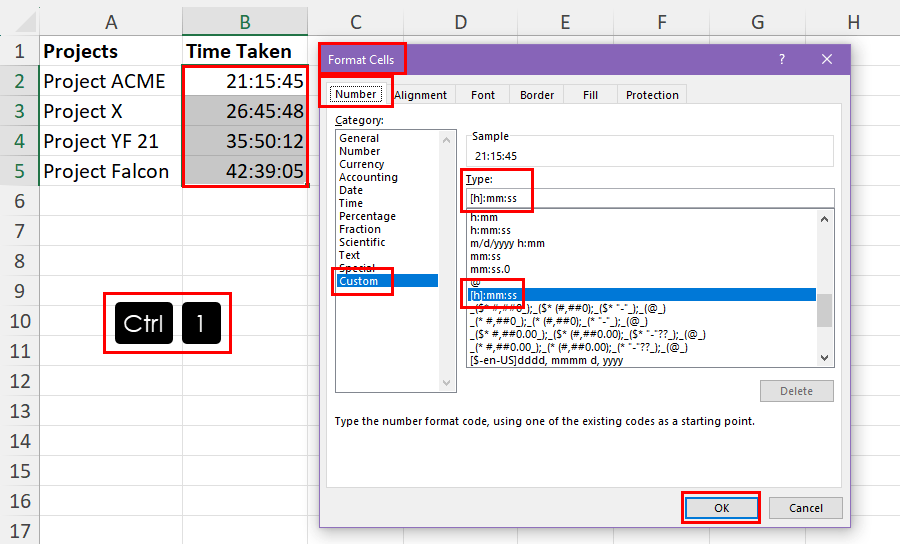Select the cell showing 42:39:05
The image size is (900, 544).
coord(245,171)
